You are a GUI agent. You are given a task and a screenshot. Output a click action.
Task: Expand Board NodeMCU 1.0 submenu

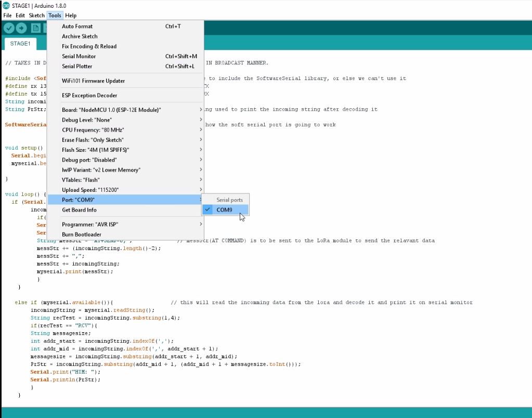(x=125, y=110)
